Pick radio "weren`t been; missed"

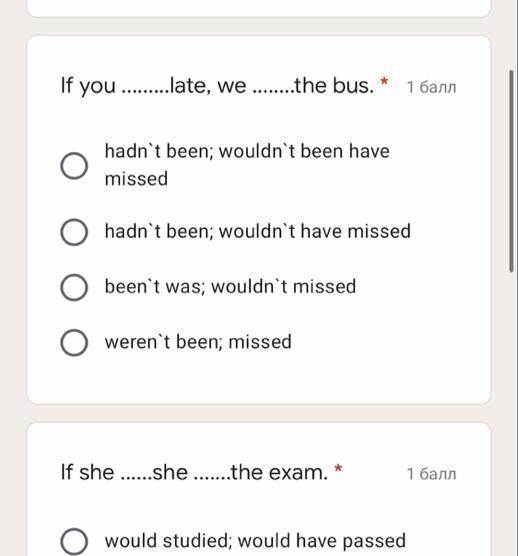coord(74,343)
